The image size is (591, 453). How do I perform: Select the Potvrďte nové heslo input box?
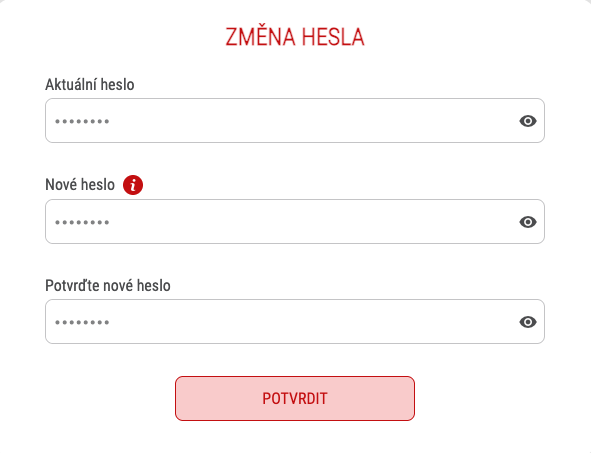pos(295,322)
